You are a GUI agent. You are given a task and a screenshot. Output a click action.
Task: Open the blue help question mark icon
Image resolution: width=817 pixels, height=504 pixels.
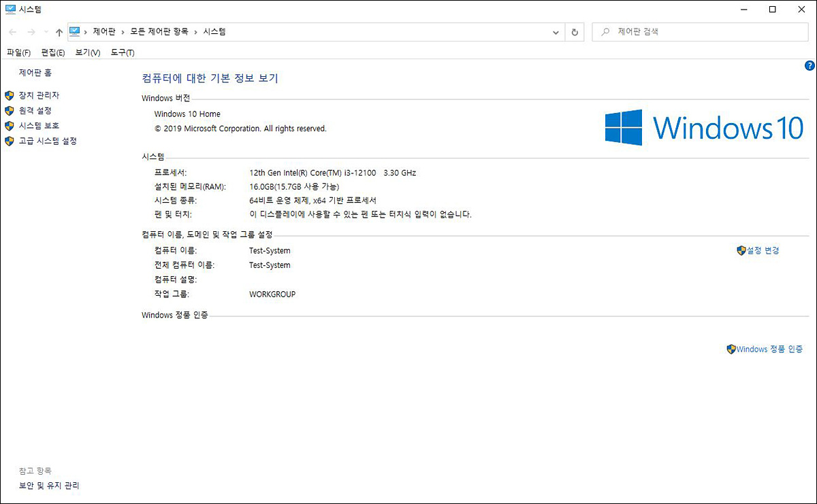(810, 66)
